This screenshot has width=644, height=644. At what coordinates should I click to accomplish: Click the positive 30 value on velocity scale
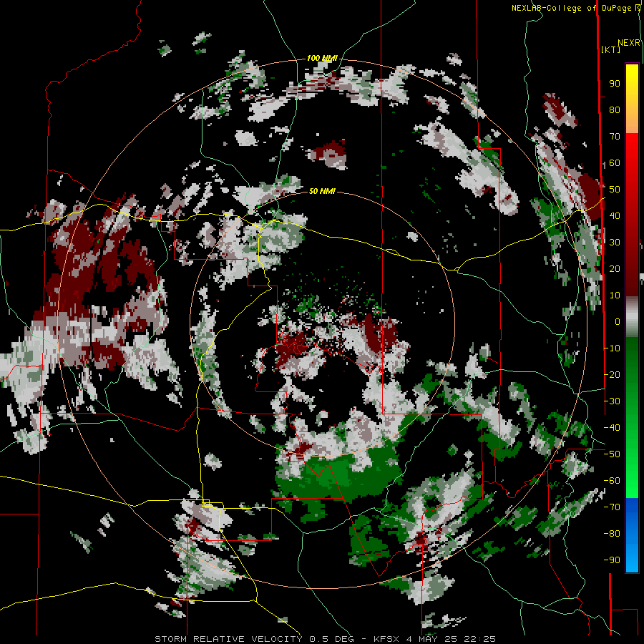click(x=615, y=243)
